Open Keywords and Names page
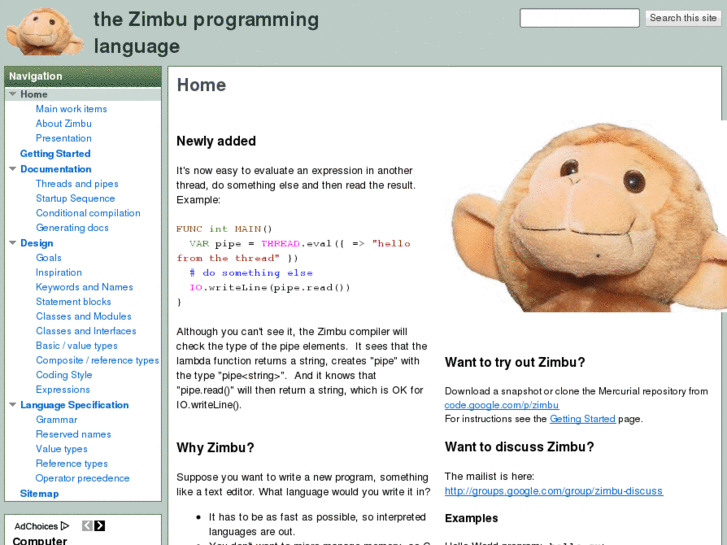Image resolution: width=727 pixels, height=545 pixels. 84,287
